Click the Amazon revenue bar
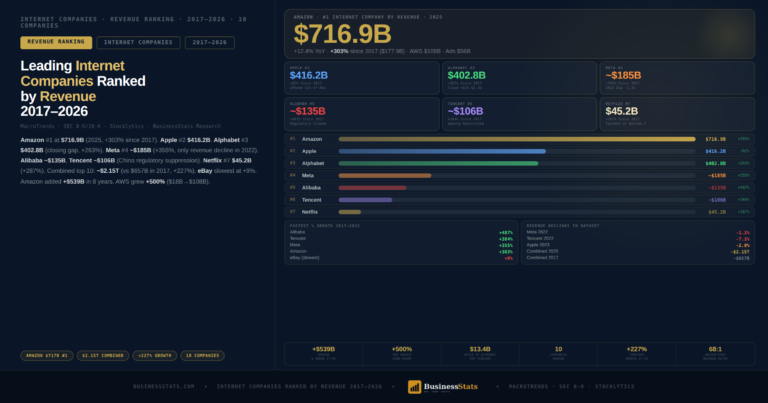 (517, 139)
